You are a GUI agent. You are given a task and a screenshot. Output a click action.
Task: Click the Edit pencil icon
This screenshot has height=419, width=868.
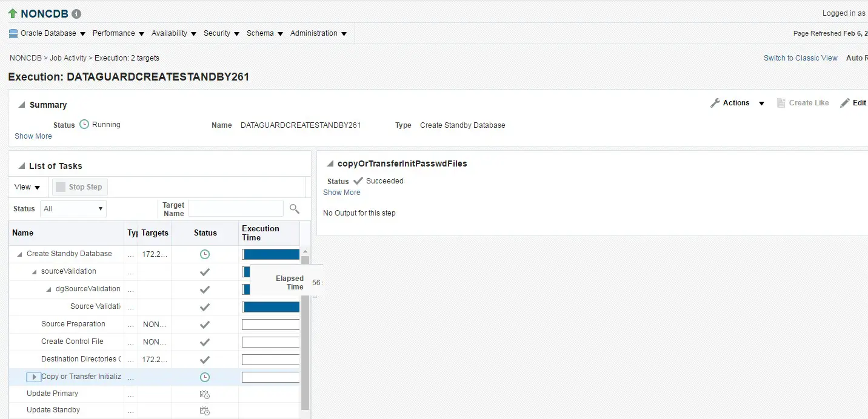tap(845, 103)
